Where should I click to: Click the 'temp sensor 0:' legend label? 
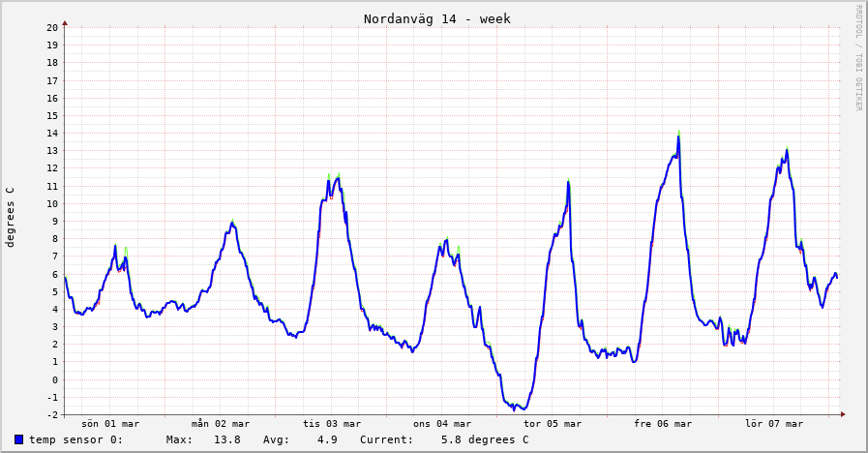75,439
